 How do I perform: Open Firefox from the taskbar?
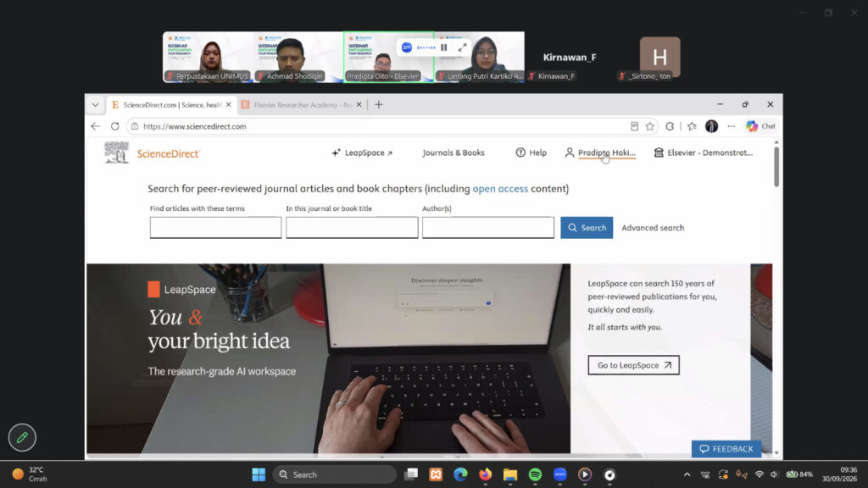pos(486,474)
